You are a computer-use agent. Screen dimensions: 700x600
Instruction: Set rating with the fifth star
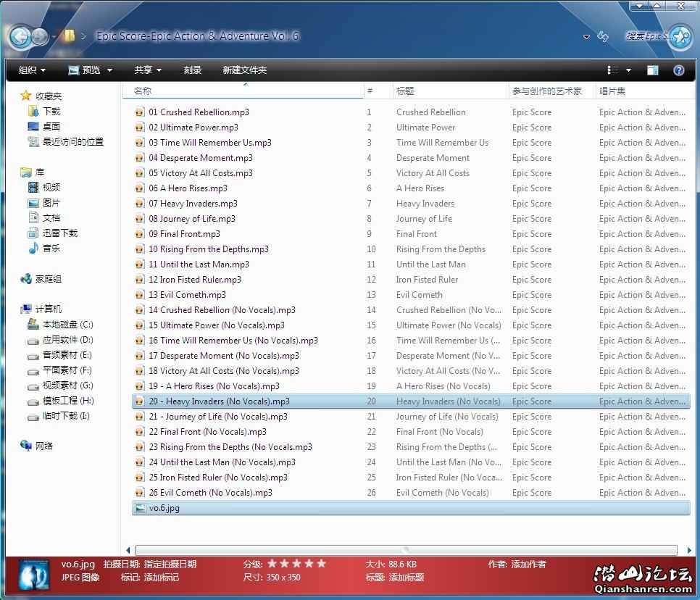pyautogui.click(x=321, y=563)
